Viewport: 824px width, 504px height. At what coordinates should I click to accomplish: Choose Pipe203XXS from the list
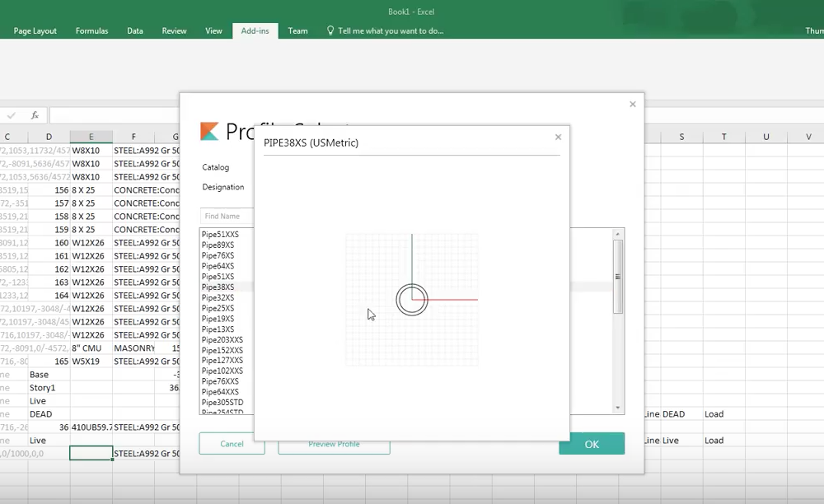(x=222, y=340)
